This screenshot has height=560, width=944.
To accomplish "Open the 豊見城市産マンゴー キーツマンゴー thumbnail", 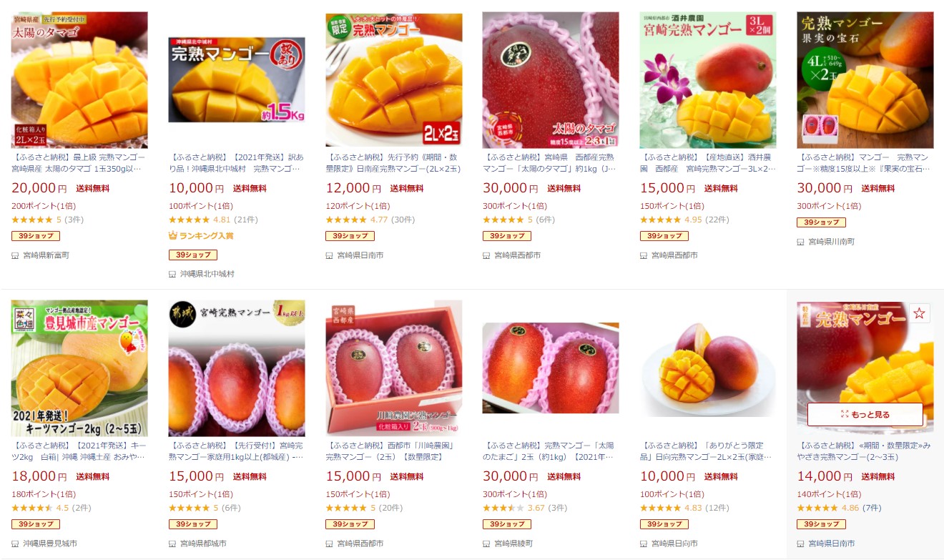I will [x=79, y=368].
